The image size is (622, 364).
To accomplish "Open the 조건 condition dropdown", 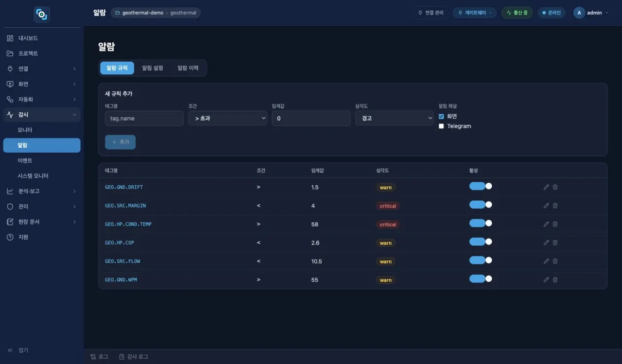I will (228, 118).
